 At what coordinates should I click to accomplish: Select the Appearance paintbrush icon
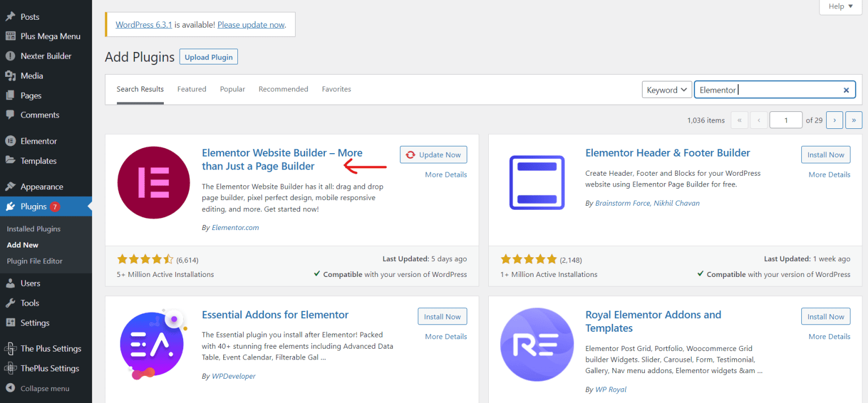pos(11,186)
